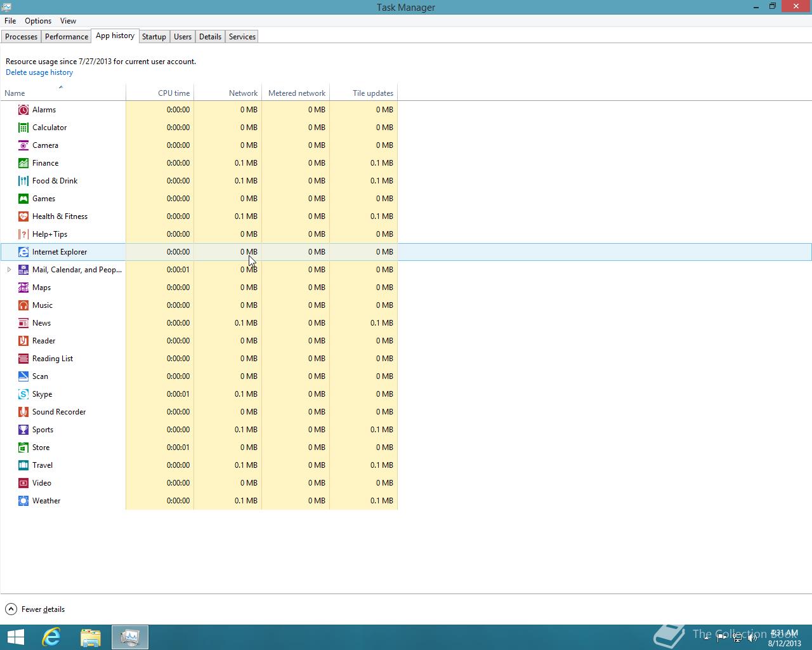
Task: Click the Store app icon
Action: (23, 448)
